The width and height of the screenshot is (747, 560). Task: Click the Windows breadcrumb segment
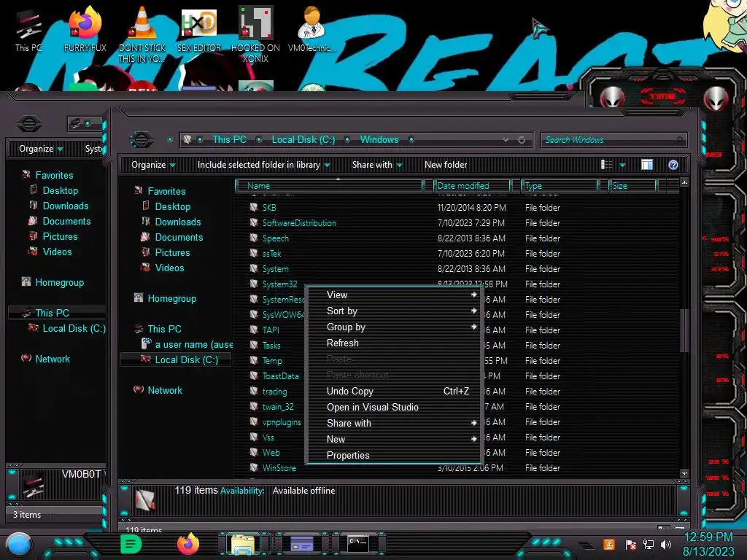click(379, 139)
